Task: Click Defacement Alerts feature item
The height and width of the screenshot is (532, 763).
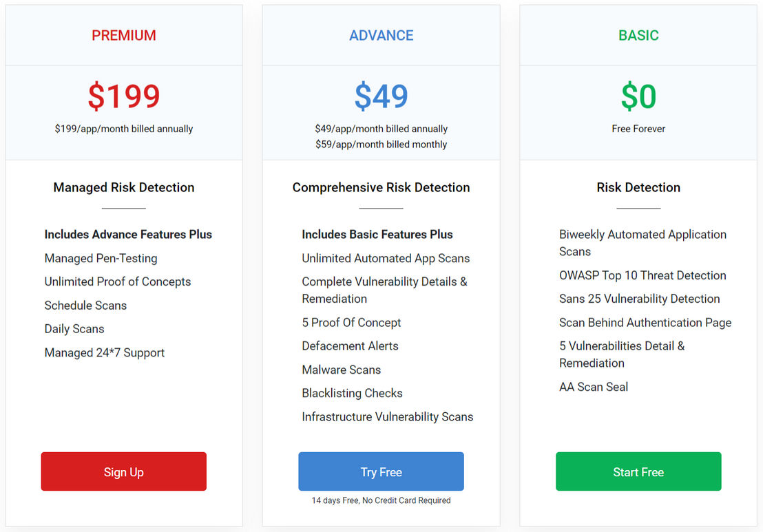Action: [350, 345]
